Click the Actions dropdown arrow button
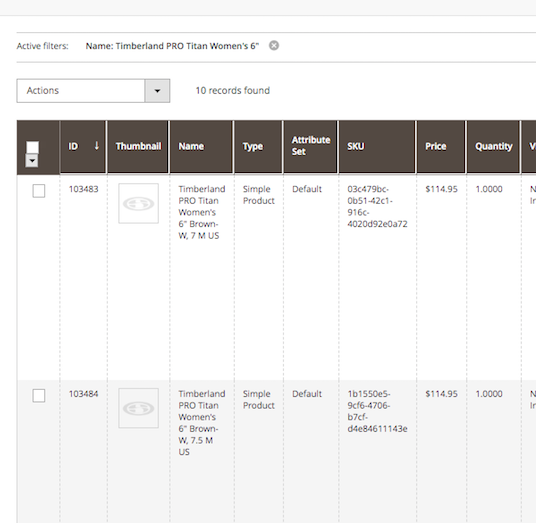The height and width of the screenshot is (523, 536). tap(157, 91)
